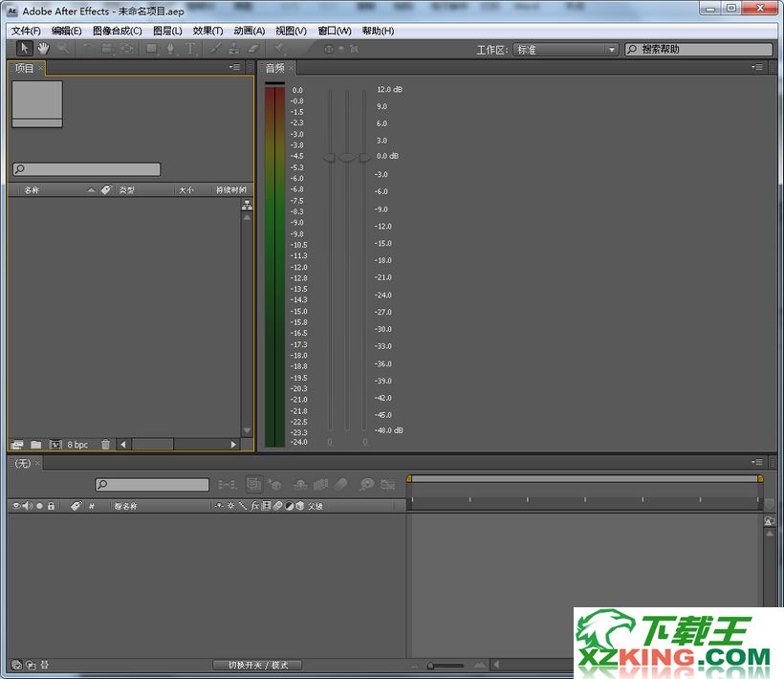
Task: Select the Zoom magnifier tool
Action: [x=63, y=49]
